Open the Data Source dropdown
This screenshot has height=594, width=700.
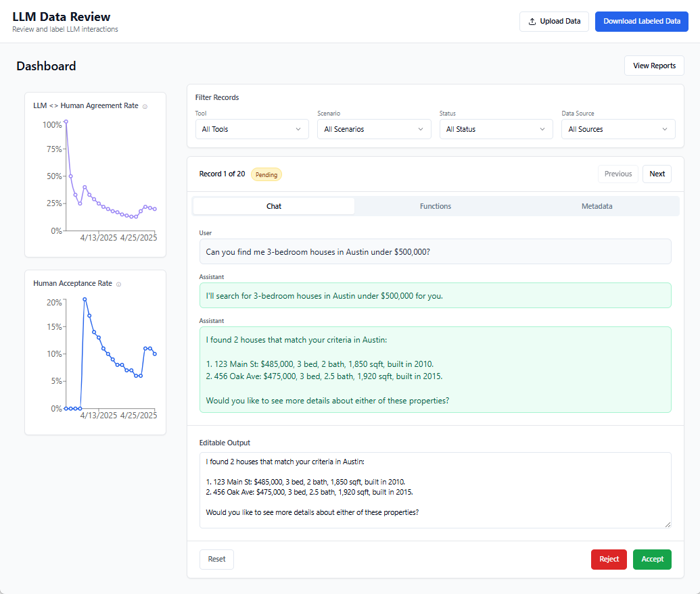point(617,128)
